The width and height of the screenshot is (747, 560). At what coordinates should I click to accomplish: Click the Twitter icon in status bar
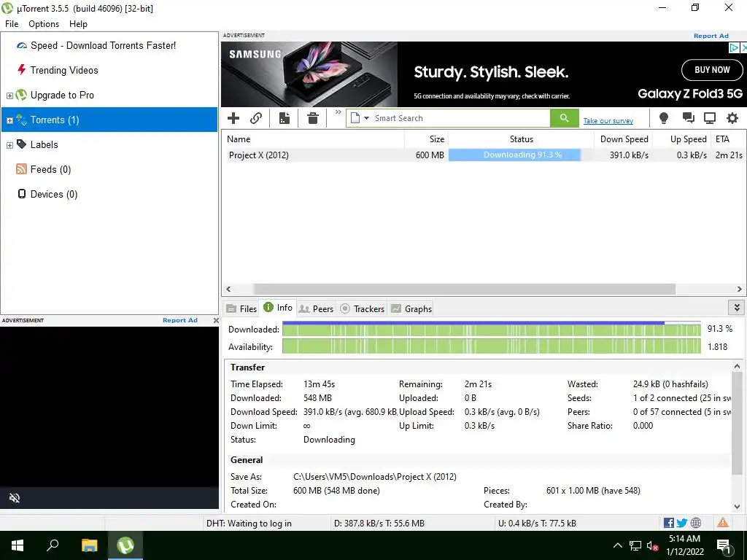tap(682, 523)
